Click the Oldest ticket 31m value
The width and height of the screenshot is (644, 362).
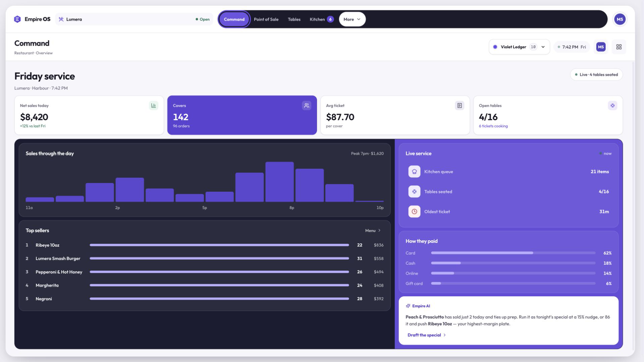pos(604,212)
